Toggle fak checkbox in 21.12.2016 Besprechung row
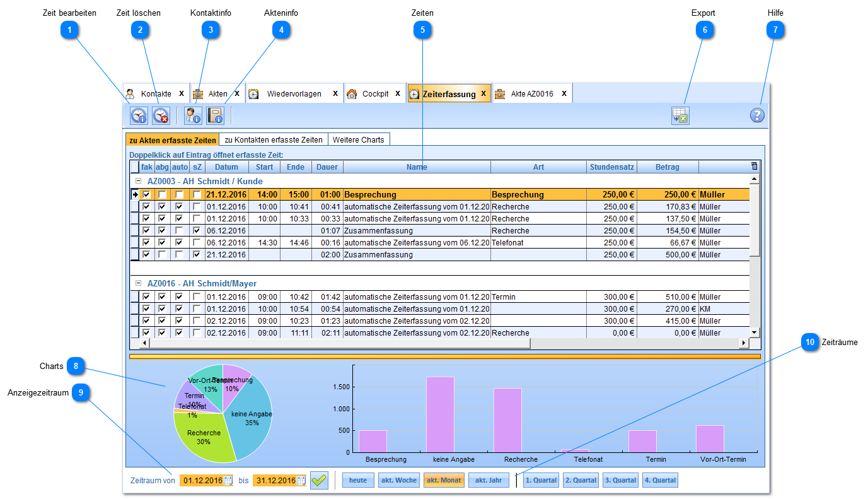Image resolution: width=868 pixels, height=499 pixels. pos(146,195)
